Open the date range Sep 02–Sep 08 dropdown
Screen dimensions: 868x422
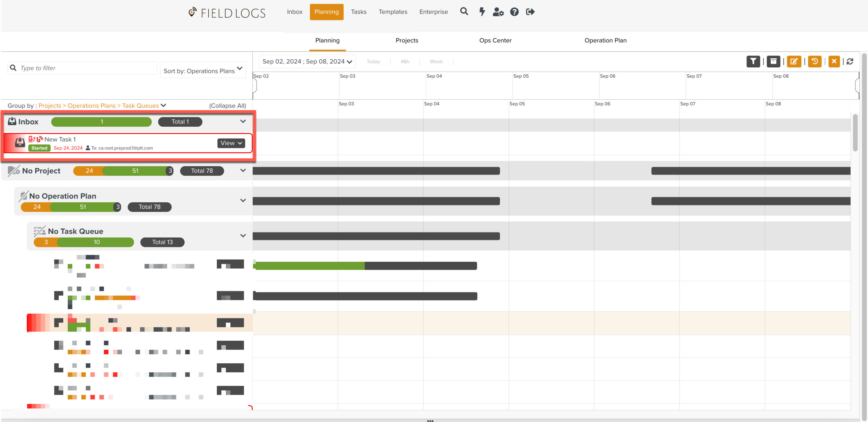point(307,61)
